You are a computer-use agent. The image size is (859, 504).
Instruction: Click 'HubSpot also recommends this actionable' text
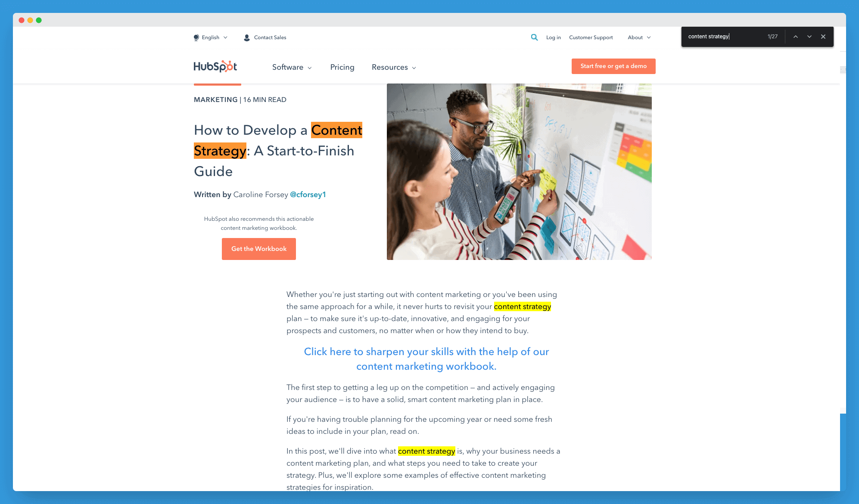pos(259,219)
